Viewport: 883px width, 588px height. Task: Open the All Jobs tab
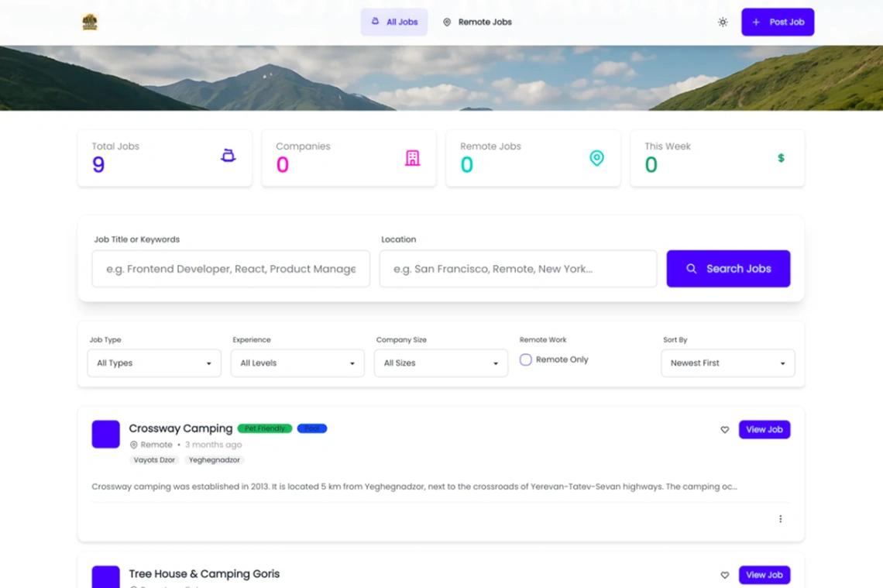pyautogui.click(x=394, y=22)
